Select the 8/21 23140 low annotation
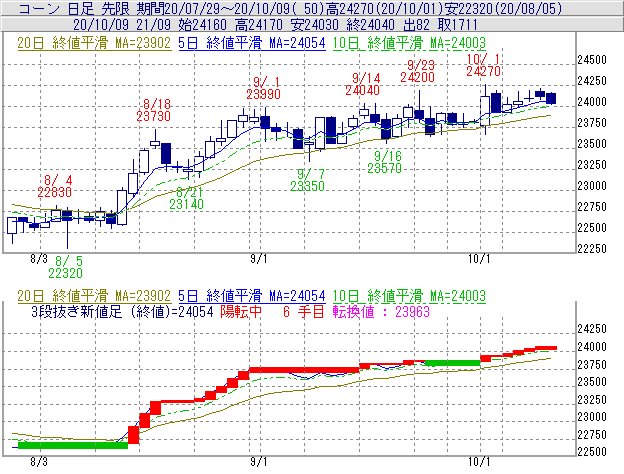624x474 pixels. coord(189,197)
